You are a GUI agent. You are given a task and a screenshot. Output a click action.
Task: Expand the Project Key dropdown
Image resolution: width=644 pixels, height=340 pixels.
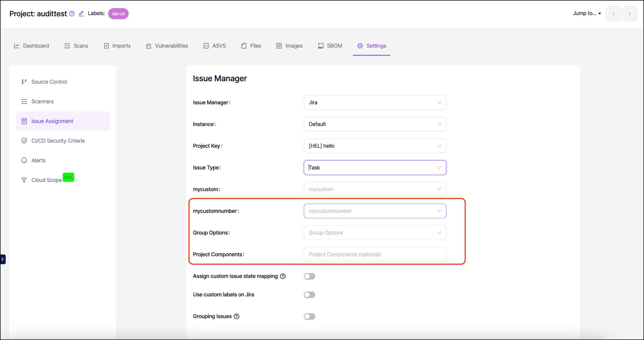(x=375, y=146)
